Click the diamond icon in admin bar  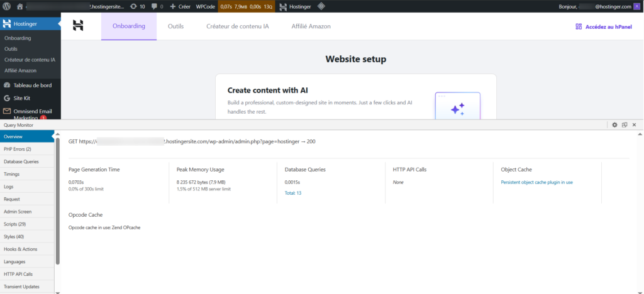(x=321, y=6)
